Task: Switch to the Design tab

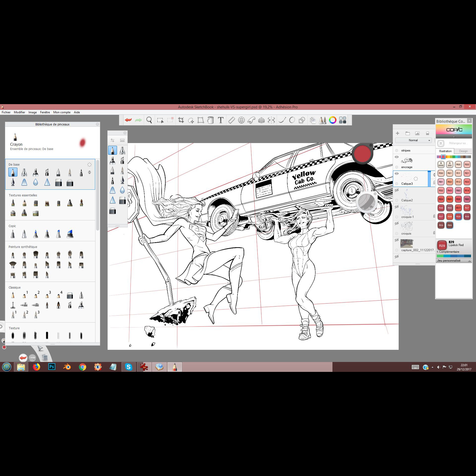Action: pyautogui.click(x=463, y=151)
